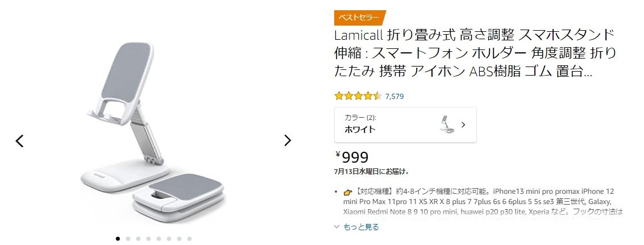The height and width of the screenshot is (245, 644).
Task: Click the star rating icons
Action: [358, 96]
